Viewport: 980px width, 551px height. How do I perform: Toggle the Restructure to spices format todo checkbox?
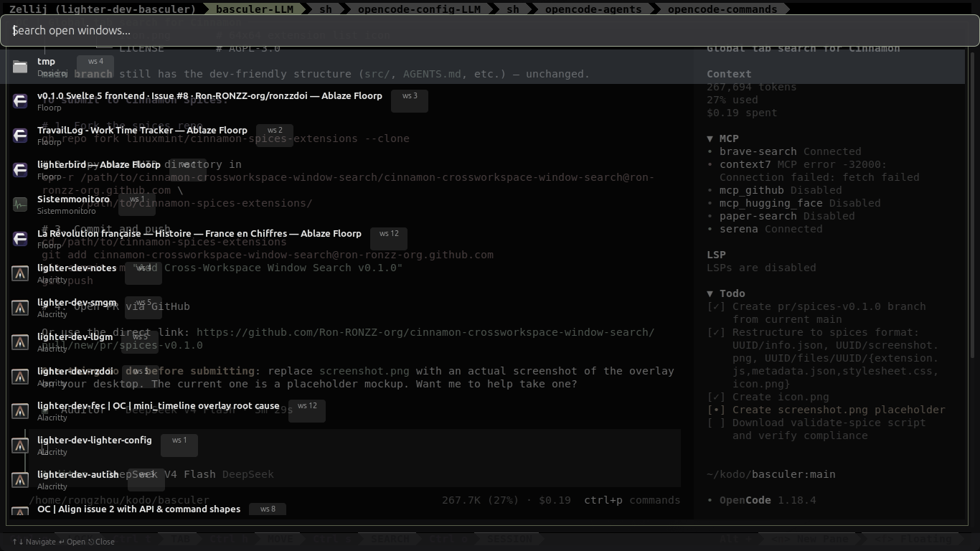[716, 332]
